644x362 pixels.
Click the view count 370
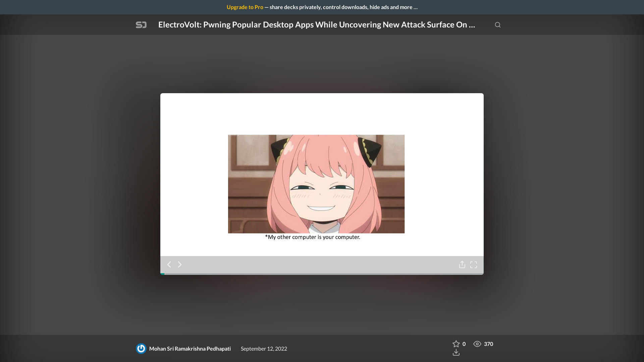(488, 344)
